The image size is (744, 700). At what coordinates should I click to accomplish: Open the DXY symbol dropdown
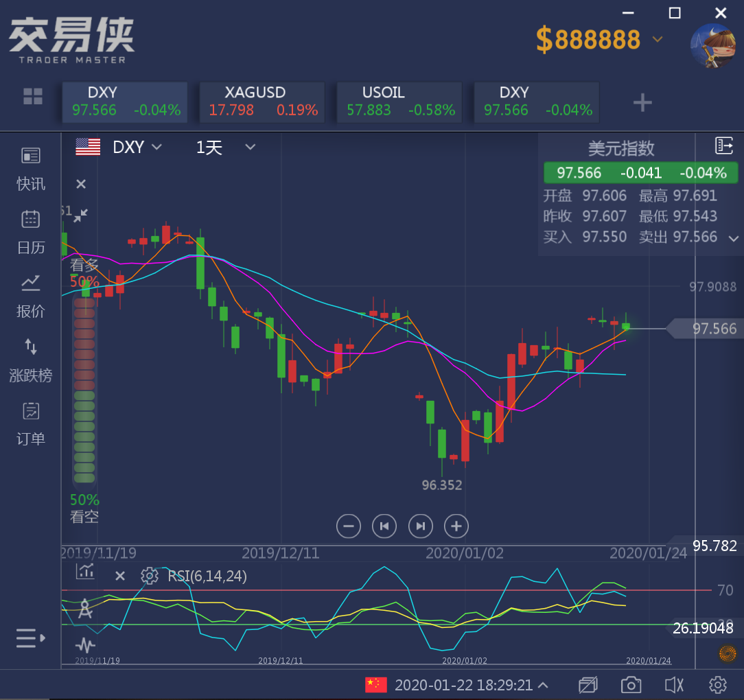click(137, 147)
